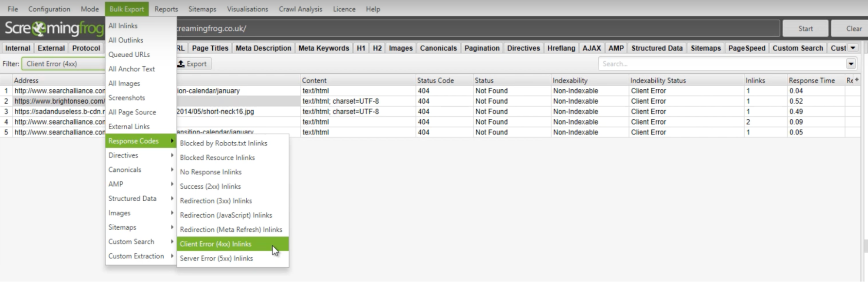This screenshot has height=282, width=868.
Task: Click the plus icon at table header right
Action: (856, 80)
